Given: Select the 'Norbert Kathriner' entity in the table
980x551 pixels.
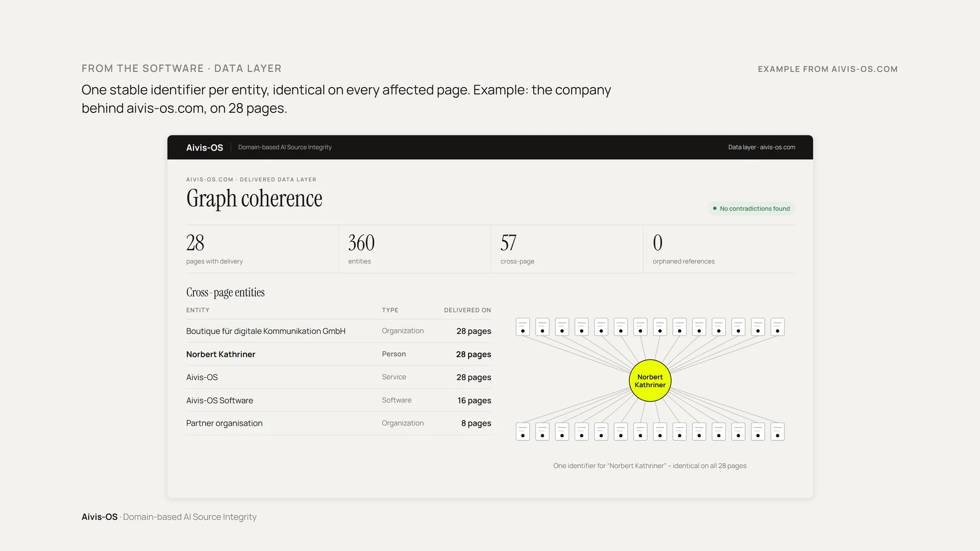Looking at the screenshot, I should [x=220, y=355].
